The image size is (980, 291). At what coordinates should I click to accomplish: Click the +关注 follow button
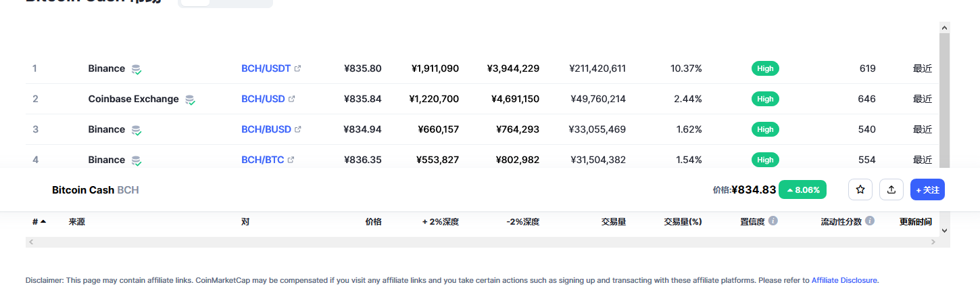pos(927,190)
